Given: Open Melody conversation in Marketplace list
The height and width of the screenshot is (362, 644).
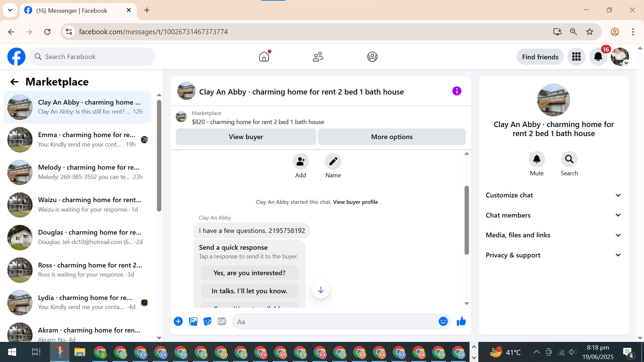Looking at the screenshot, I should pos(77,172).
